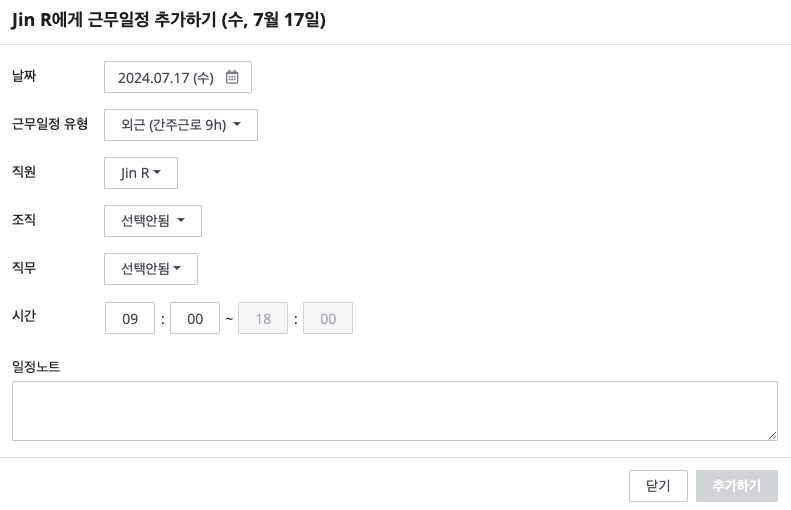Open the 근무일정 유형 dropdown showing 외근
This screenshot has width=791, height=510.
coord(181,125)
